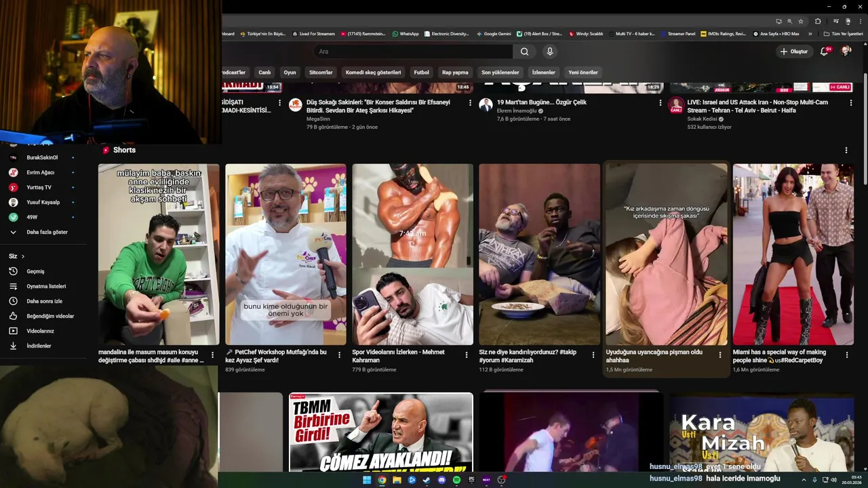Open Yusuf Kayaalp channel avatar
The height and width of the screenshot is (488, 868).
click(x=13, y=202)
